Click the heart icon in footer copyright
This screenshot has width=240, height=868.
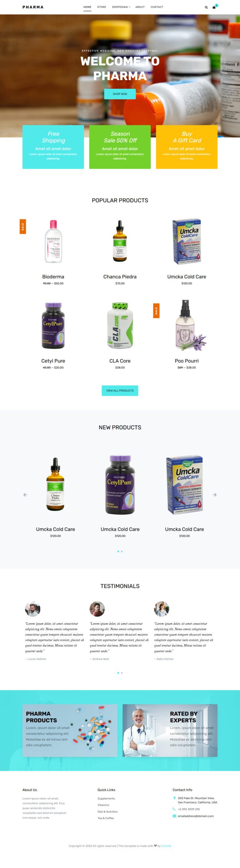pos(155,846)
